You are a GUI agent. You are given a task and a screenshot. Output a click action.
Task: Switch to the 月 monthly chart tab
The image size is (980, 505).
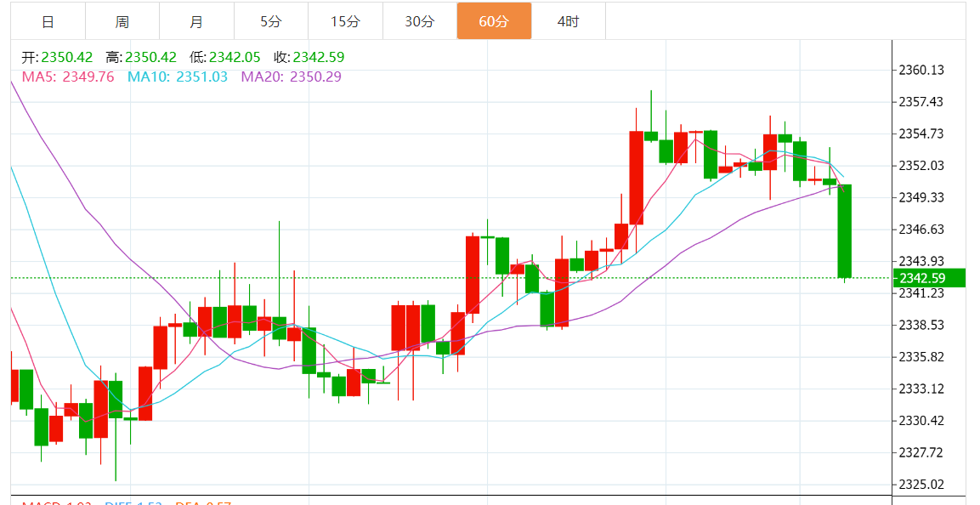coord(196,21)
